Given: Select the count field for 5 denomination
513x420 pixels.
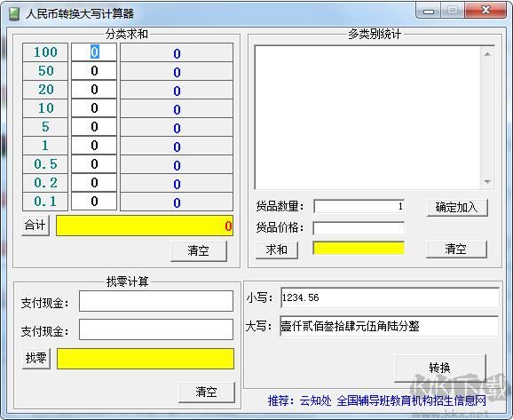Looking at the screenshot, I should (94, 127).
